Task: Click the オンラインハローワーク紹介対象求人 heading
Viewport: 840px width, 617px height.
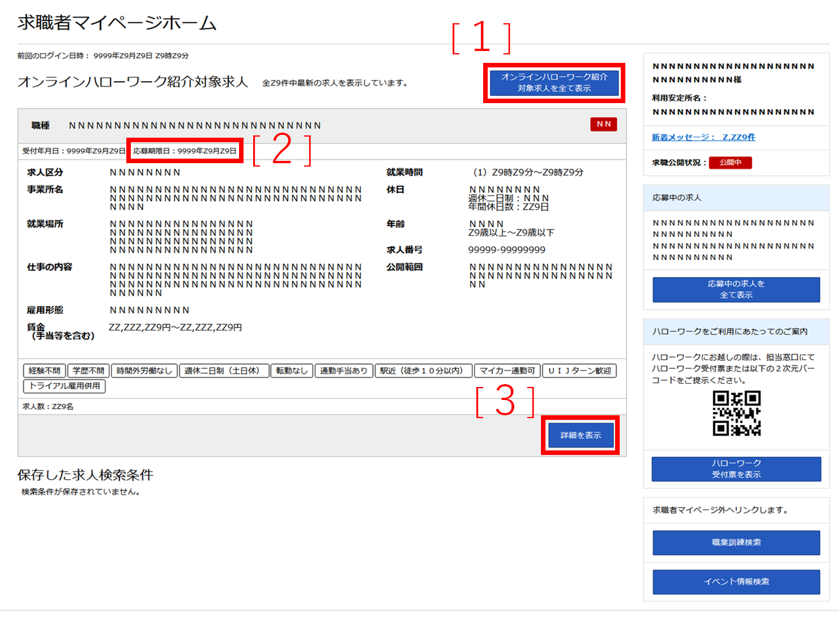Action: click(x=133, y=82)
